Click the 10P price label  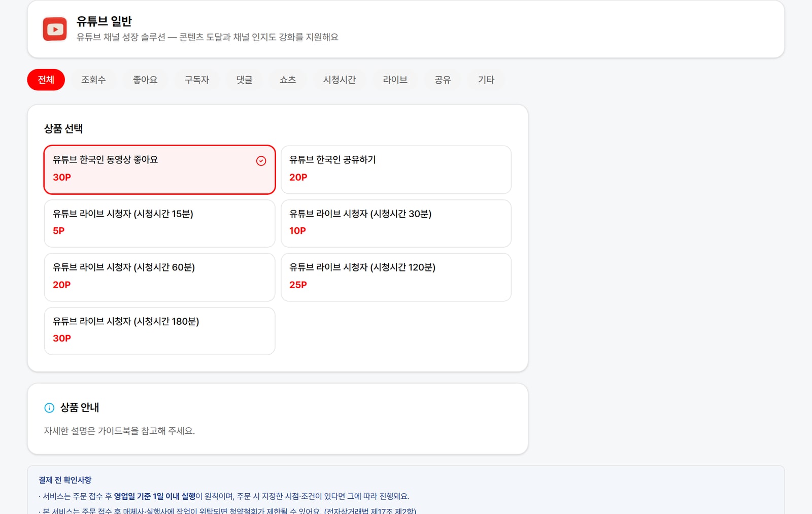(x=297, y=231)
